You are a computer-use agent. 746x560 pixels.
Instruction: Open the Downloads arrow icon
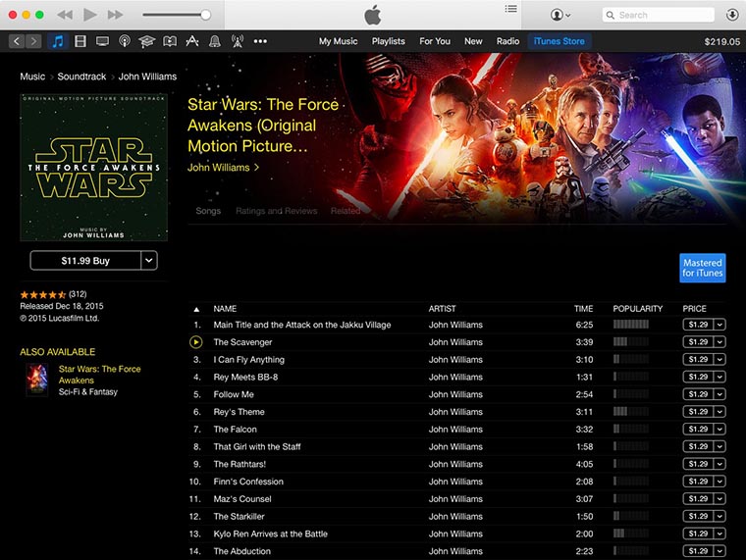[x=732, y=15]
